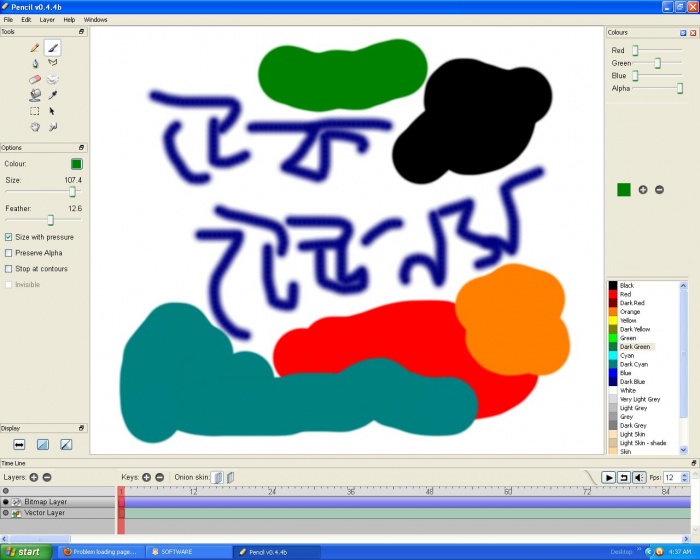Viewport: 700px width, 560px height.
Task: Click the Colour swatch in Options
Action: [76, 164]
